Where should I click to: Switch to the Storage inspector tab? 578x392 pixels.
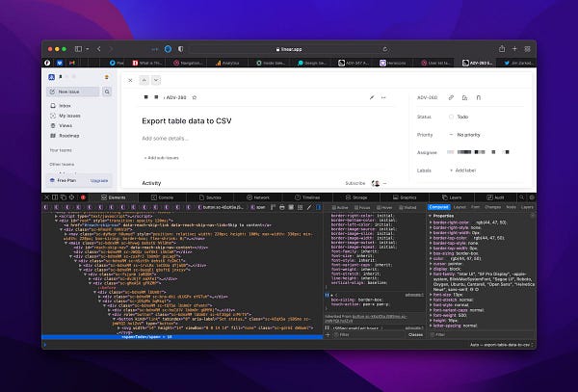356,197
